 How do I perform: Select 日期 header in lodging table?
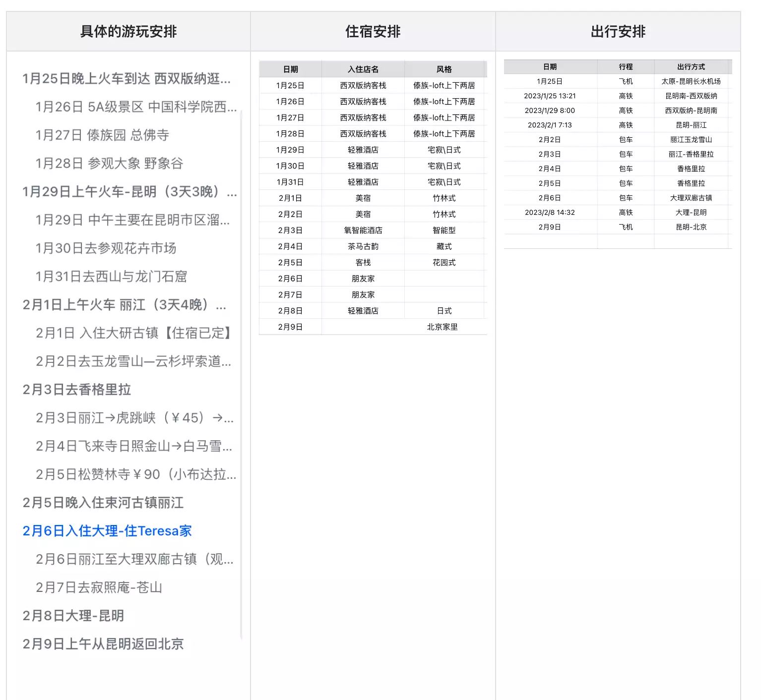(290, 69)
